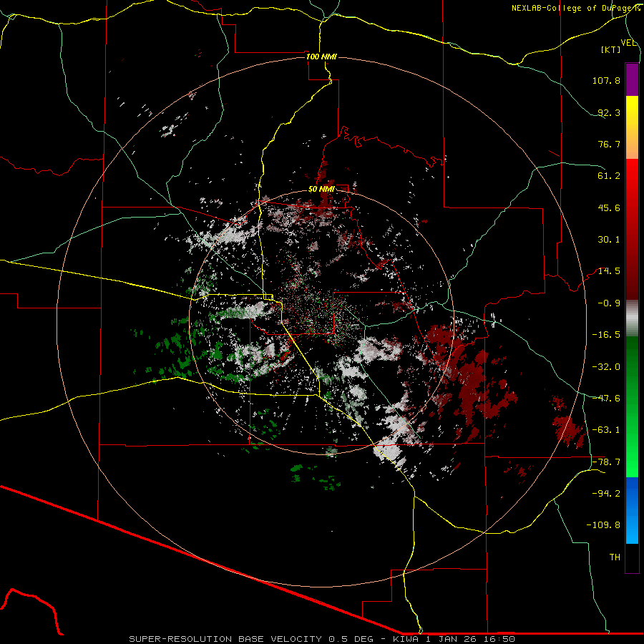Select the -0.9 velocity scale value
The height and width of the screenshot is (644, 644).
coord(609,303)
